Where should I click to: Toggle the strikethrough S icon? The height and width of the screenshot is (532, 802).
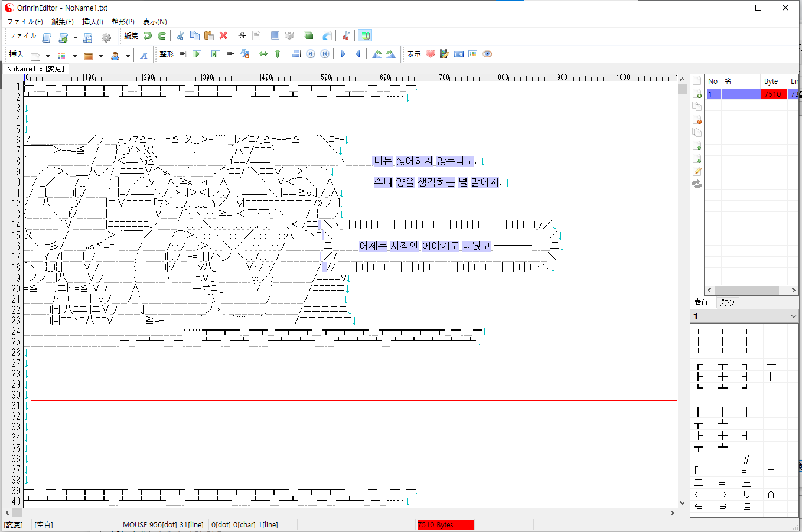[x=242, y=36]
